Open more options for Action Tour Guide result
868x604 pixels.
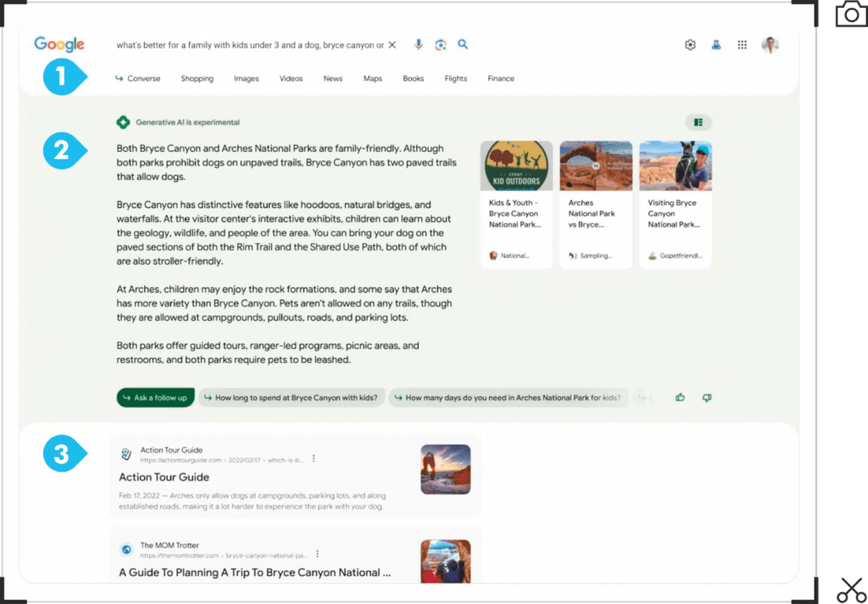coord(314,459)
